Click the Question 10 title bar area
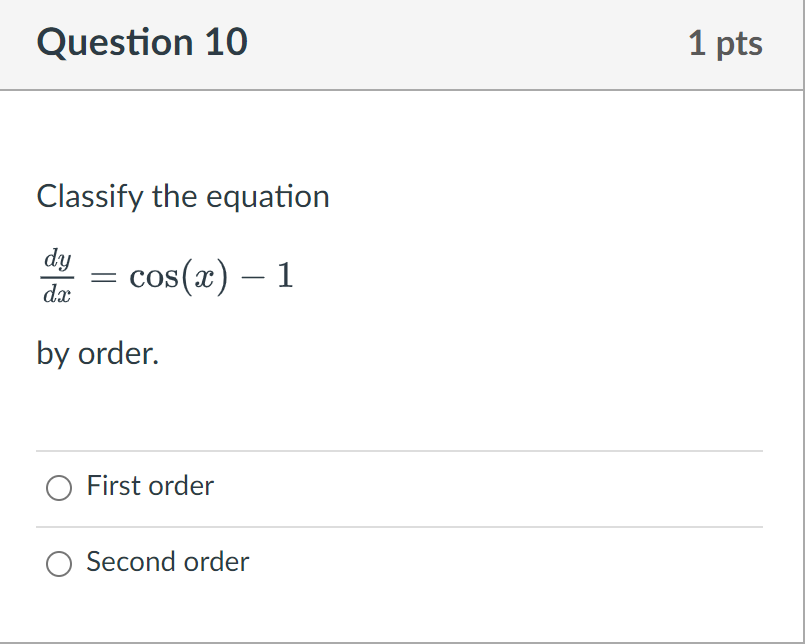Viewport: 806px width, 644px height. (x=400, y=42)
